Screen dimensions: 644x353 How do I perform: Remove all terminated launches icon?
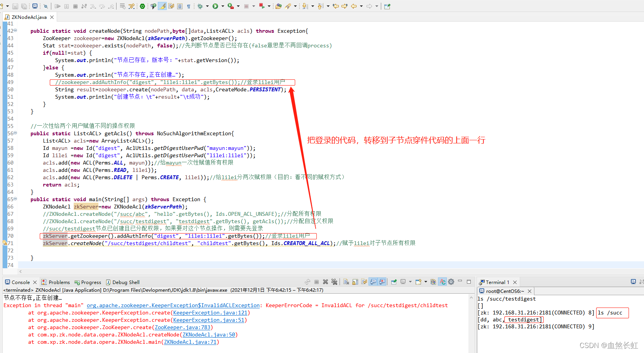(334, 282)
